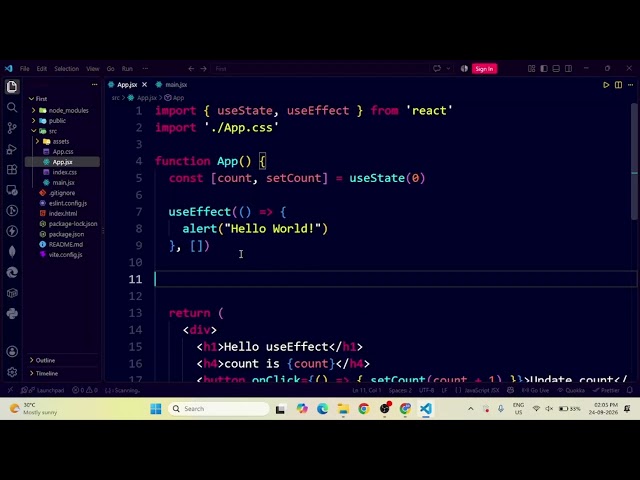This screenshot has height=480, width=640.
Task: Collapse the src folder
Action: point(48,131)
